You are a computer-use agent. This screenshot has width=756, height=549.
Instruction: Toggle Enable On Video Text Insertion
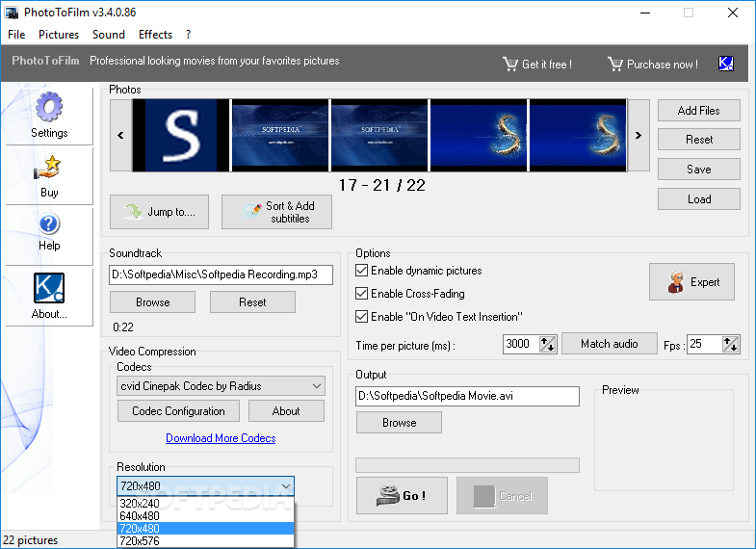(x=361, y=316)
